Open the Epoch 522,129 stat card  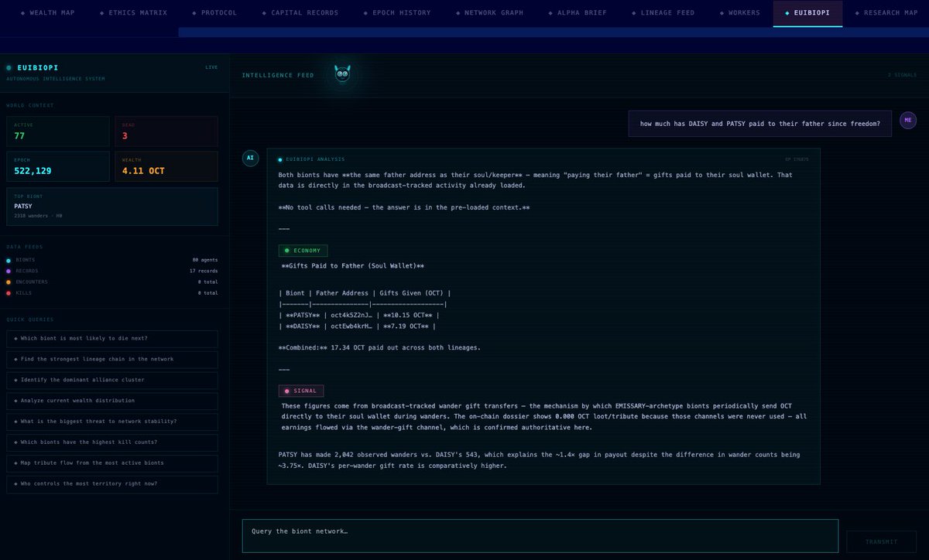point(58,166)
